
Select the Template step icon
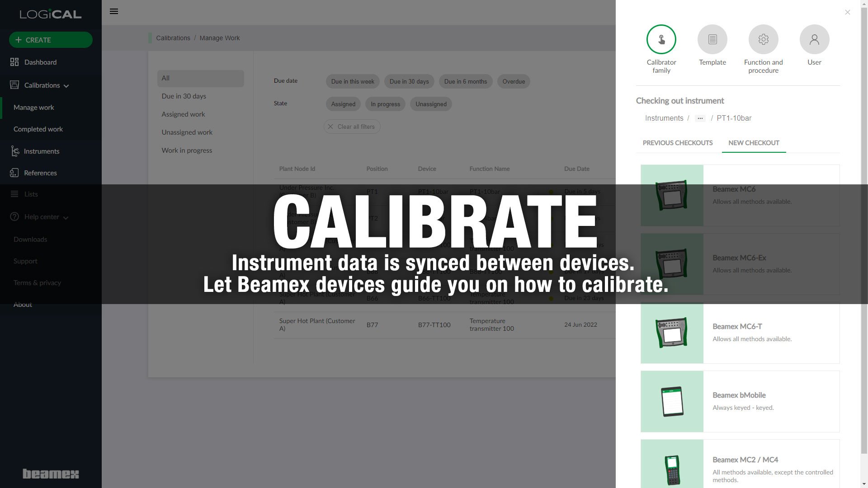pyautogui.click(x=712, y=39)
